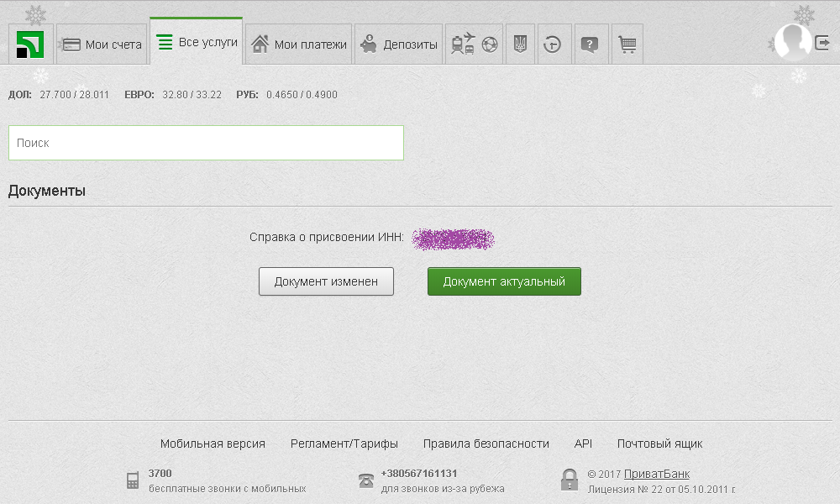Open Правила безопасности link
The width and height of the screenshot is (840, 504).
point(486,444)
